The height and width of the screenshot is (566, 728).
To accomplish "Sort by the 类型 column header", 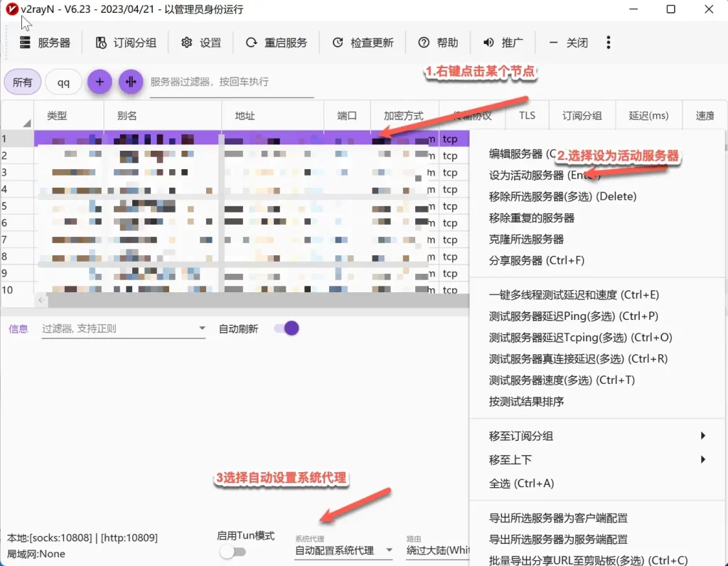I will [69, 116].
